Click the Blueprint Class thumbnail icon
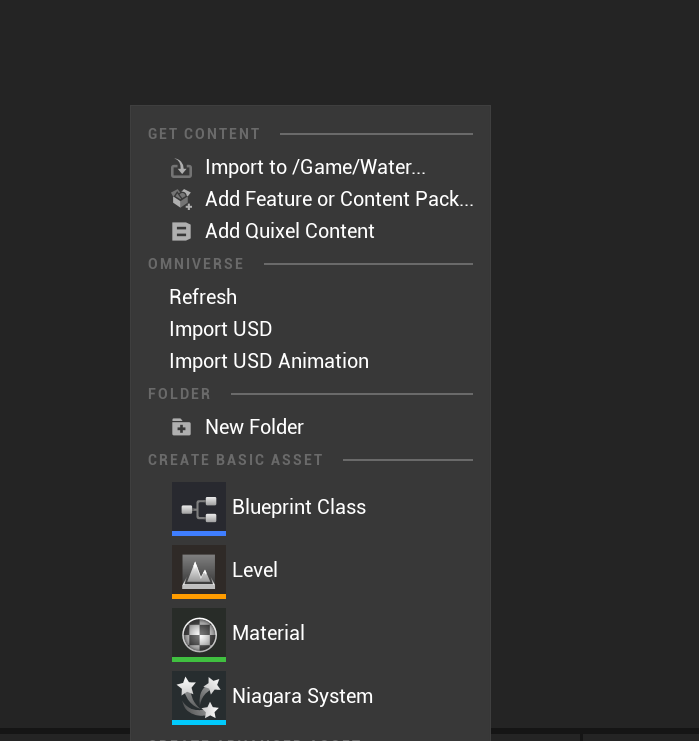The width and height of the screenshot is (699, 741). tap(199, 509)
